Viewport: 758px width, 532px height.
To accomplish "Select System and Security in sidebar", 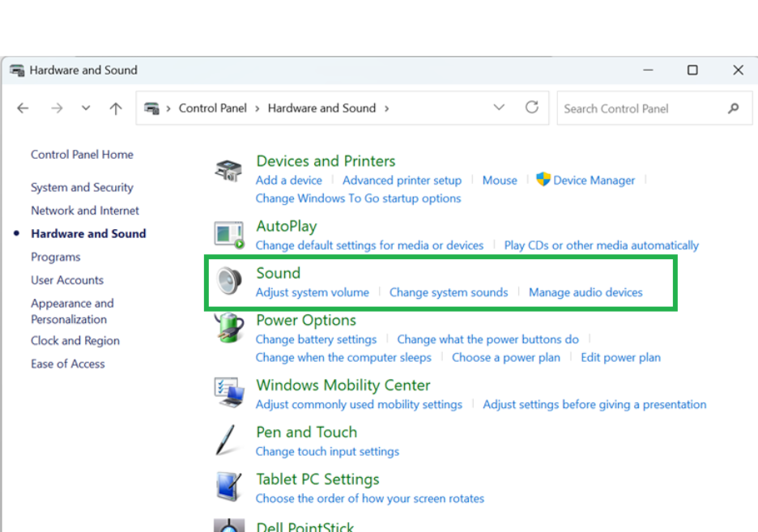I will click(x=82, y=188).
